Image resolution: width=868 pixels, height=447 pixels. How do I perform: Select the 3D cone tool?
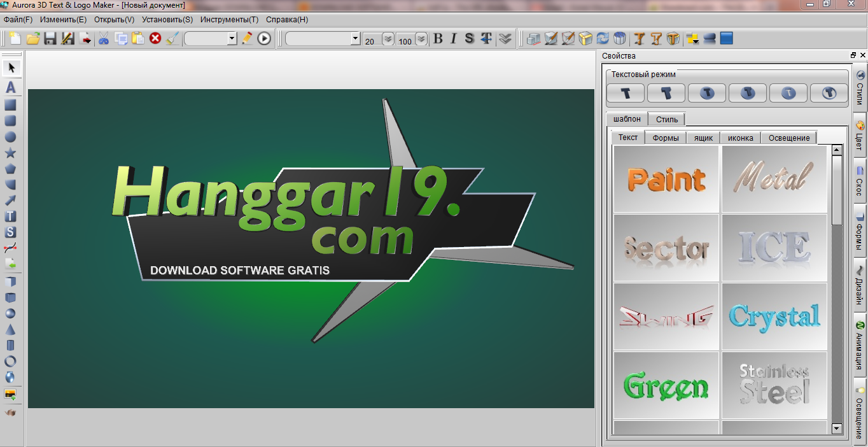[x=11, y=329]
